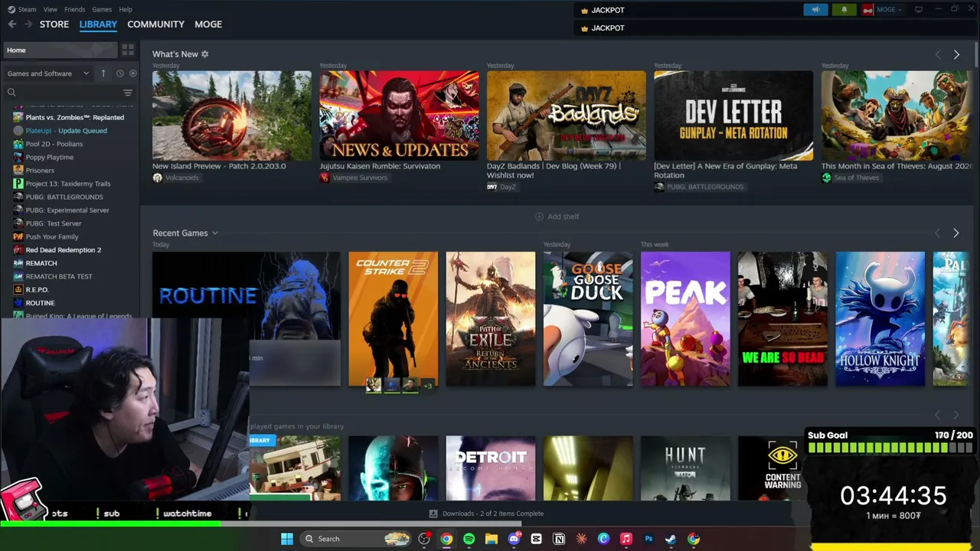Go back with the Steam back arrow
The height and width of the screenshot is (551, 980).
point(12,24)
